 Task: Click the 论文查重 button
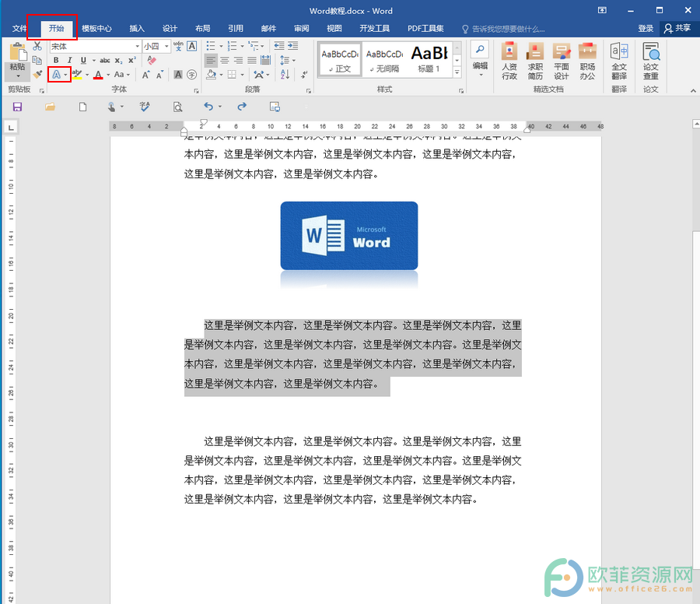[650, 61]
